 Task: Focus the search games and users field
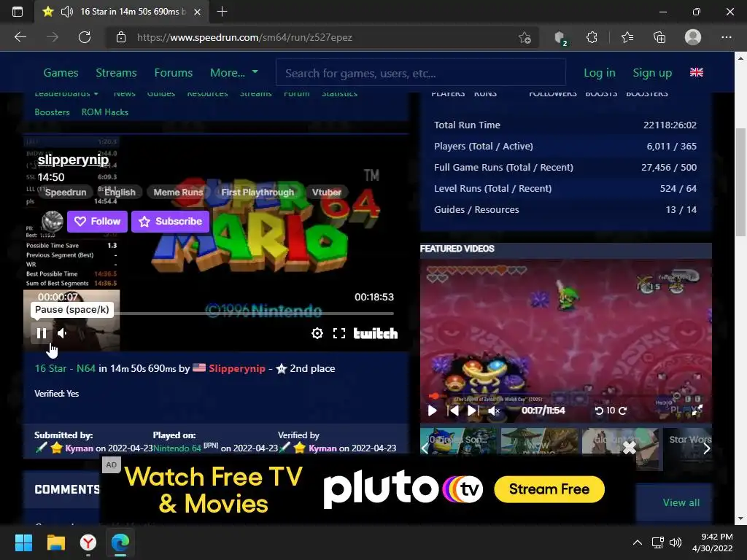pos(421,73)
